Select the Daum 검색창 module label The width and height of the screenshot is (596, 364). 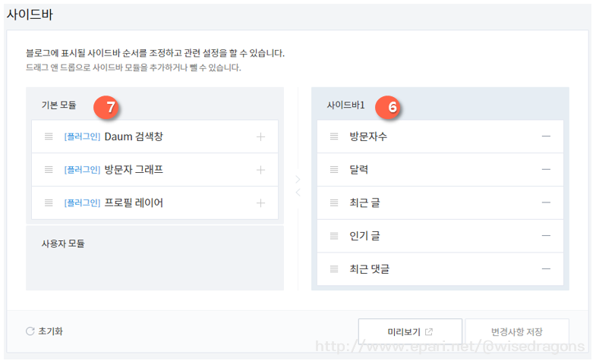tap(134, 136)
